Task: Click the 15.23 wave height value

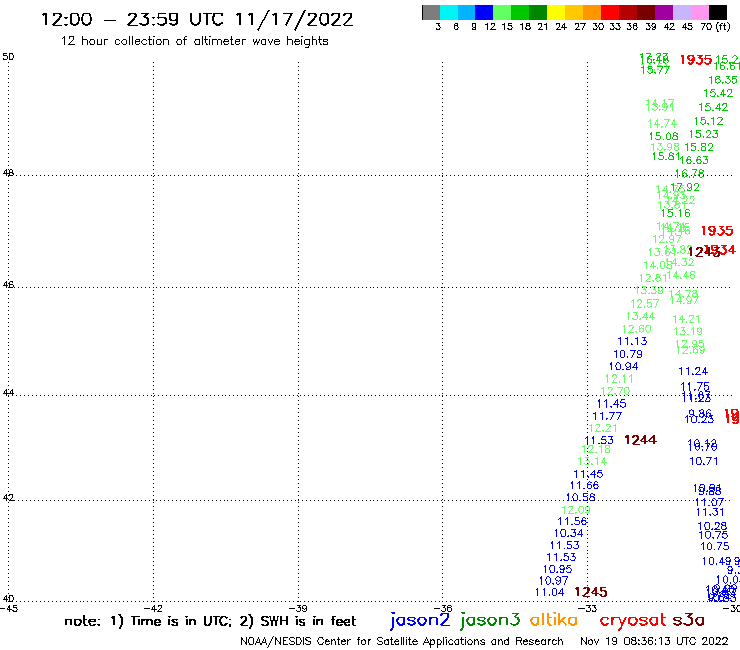Action: pos(704,135)
